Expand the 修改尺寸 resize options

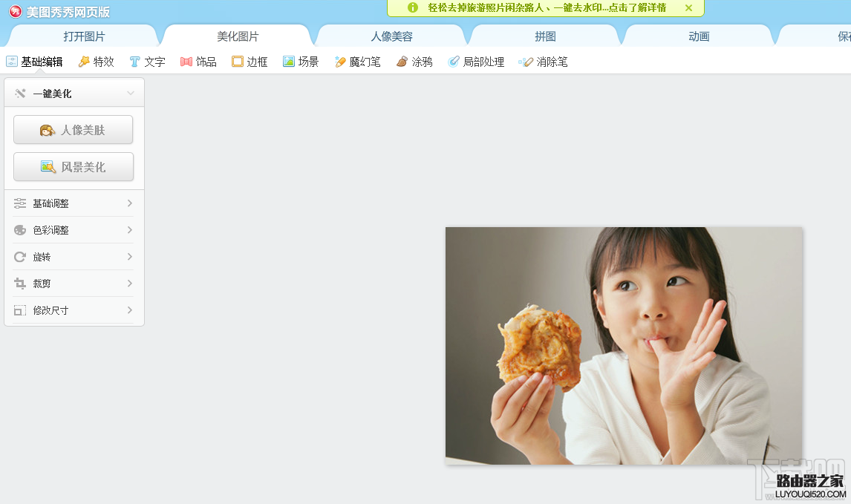pos(72,310)
